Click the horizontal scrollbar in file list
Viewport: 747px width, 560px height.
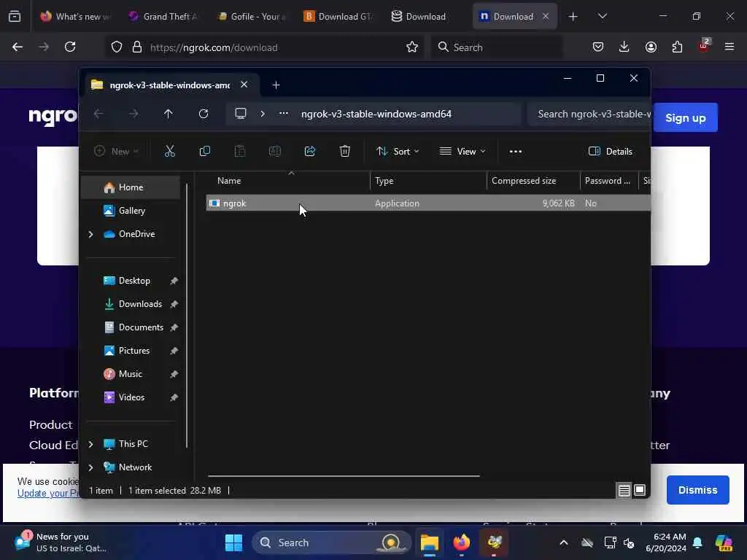pos(344,475)
